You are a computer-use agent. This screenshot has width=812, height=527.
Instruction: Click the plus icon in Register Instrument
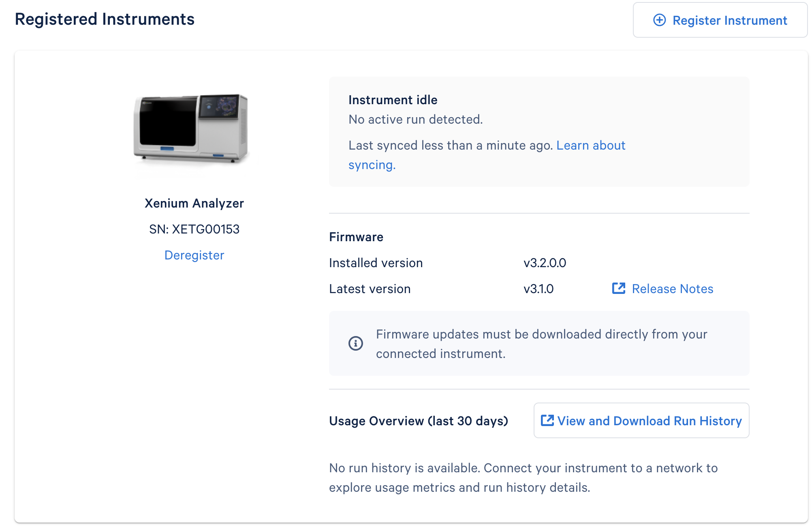659,20
